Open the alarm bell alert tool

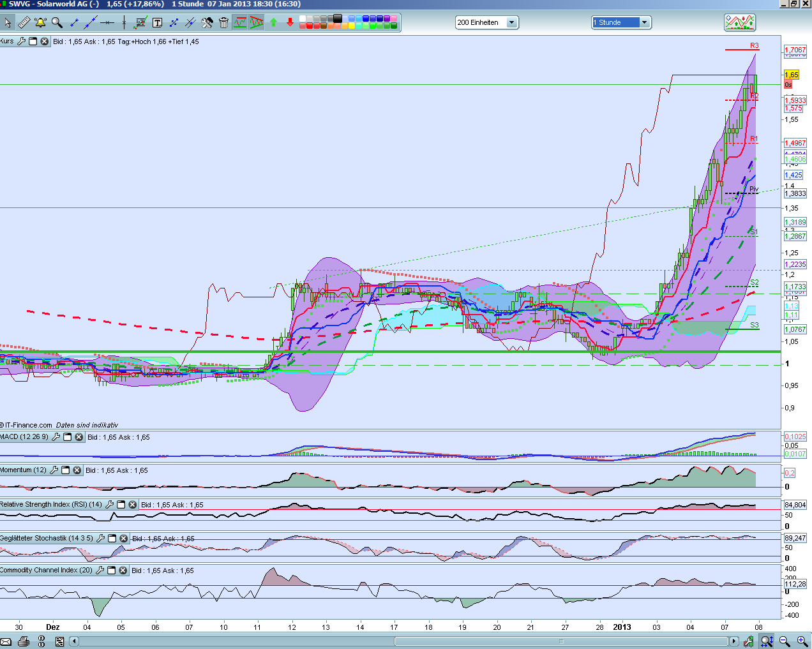coord(40,22)
